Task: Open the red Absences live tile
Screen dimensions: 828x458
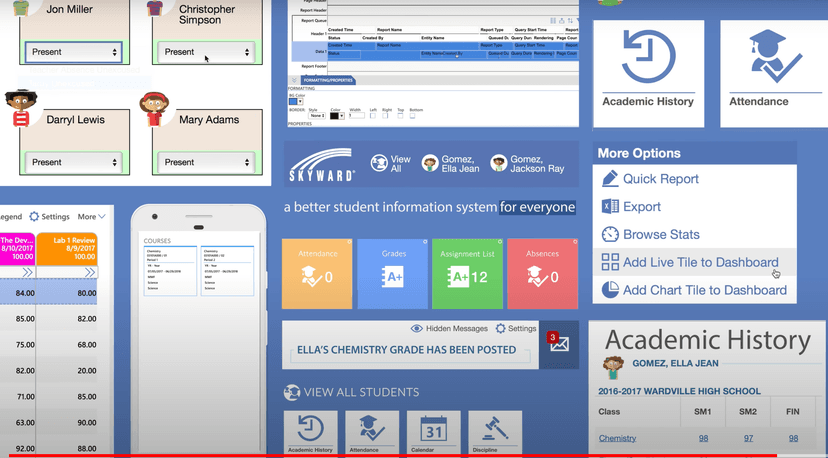Action: tap(542, 274)
